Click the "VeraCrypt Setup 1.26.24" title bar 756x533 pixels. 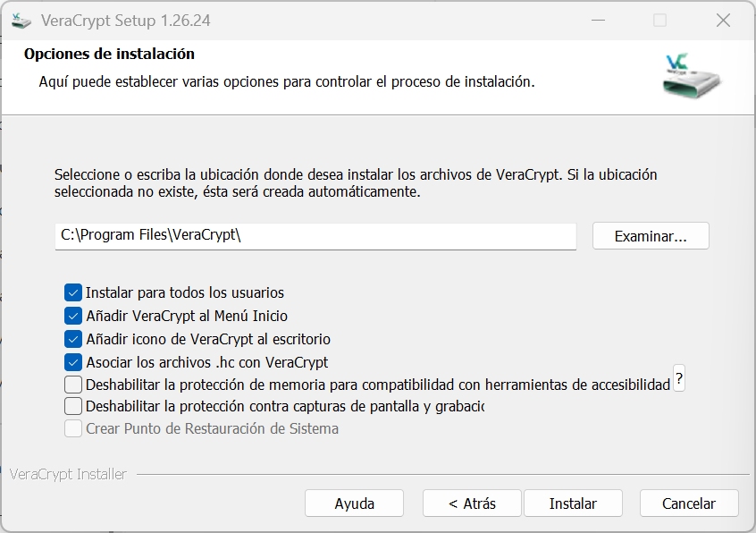tap(268, 20)
